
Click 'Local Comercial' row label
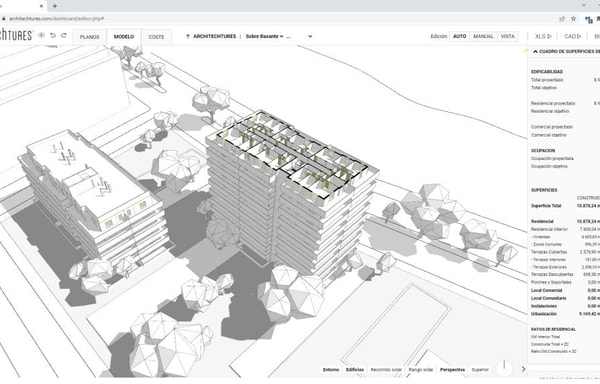[546, 290]
